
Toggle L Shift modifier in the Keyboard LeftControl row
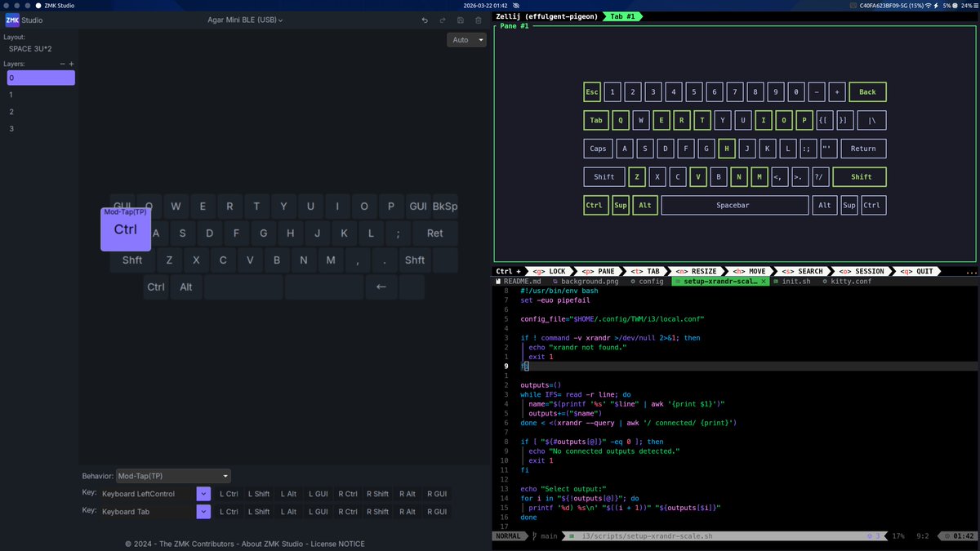[259, 494]
